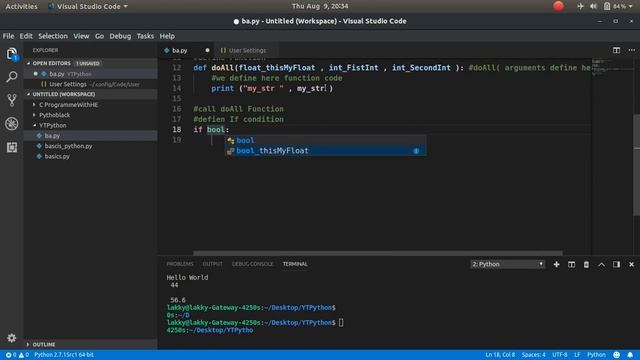Image resolution: width=640 pixels, height=360 pixels.
Task: Split the editor to the side
Action: [616, 50]
